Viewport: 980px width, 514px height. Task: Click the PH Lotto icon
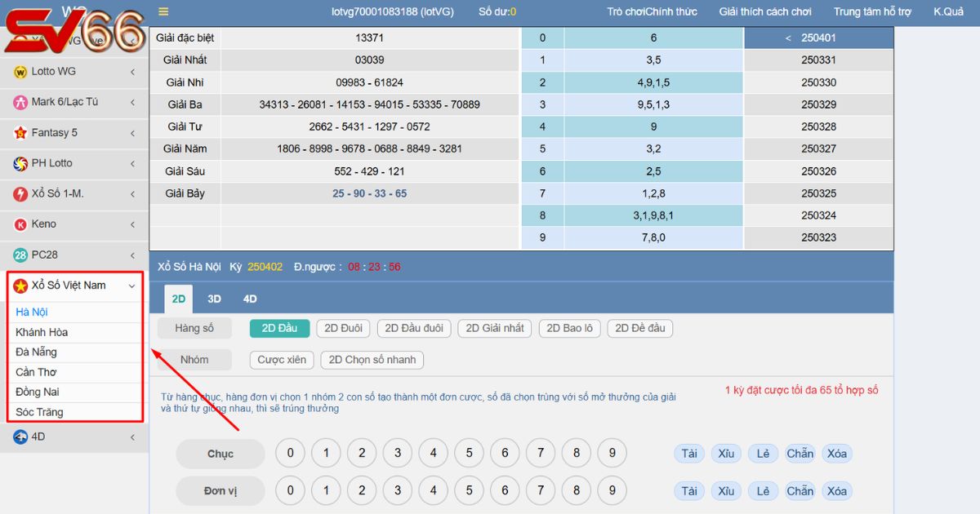[20, 164]
